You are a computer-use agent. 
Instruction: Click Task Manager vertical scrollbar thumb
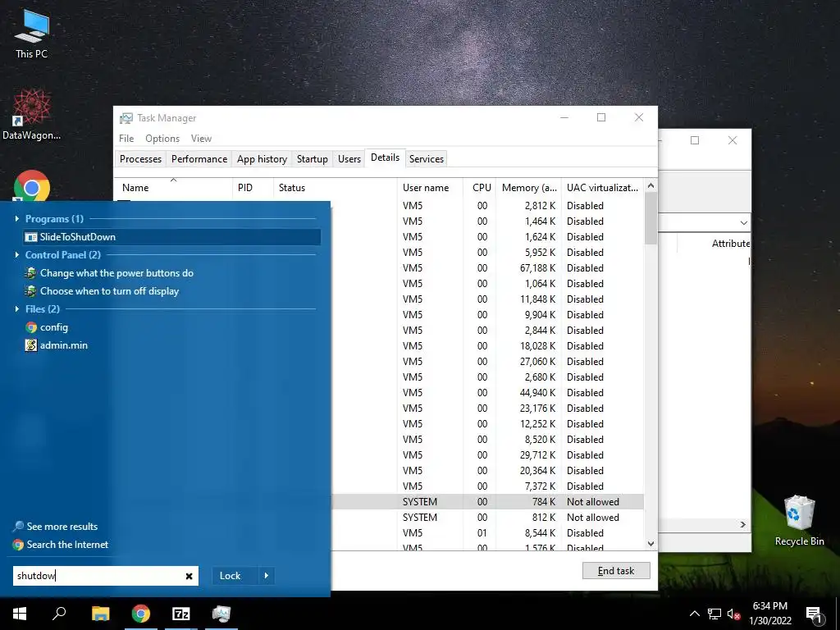[651, 218]
